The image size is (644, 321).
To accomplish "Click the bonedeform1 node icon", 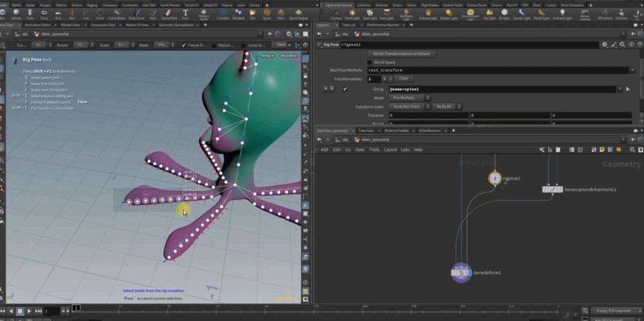I will pos(462,273).
